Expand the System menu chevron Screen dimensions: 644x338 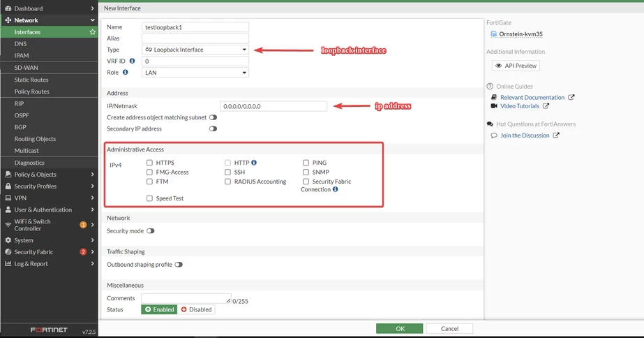(92, 240)
